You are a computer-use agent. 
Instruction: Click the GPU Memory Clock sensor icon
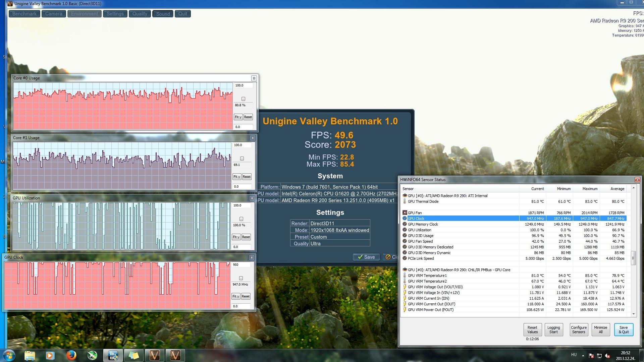coord(405,224)
